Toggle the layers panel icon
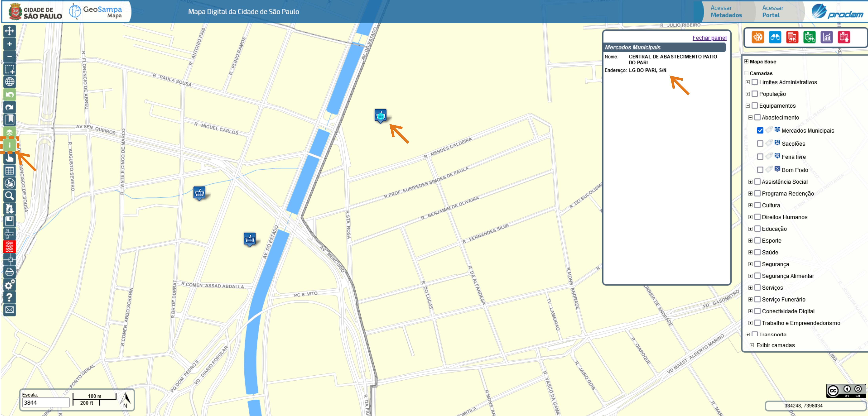Viewport: 868px width, 416px height. 10,132
